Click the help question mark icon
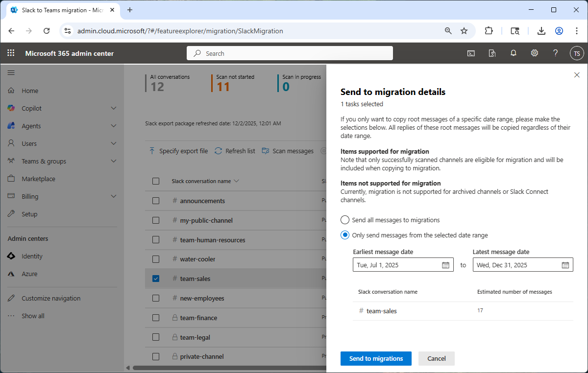Image resolution: width=588 pixels, height=373 pixels. 555,53
